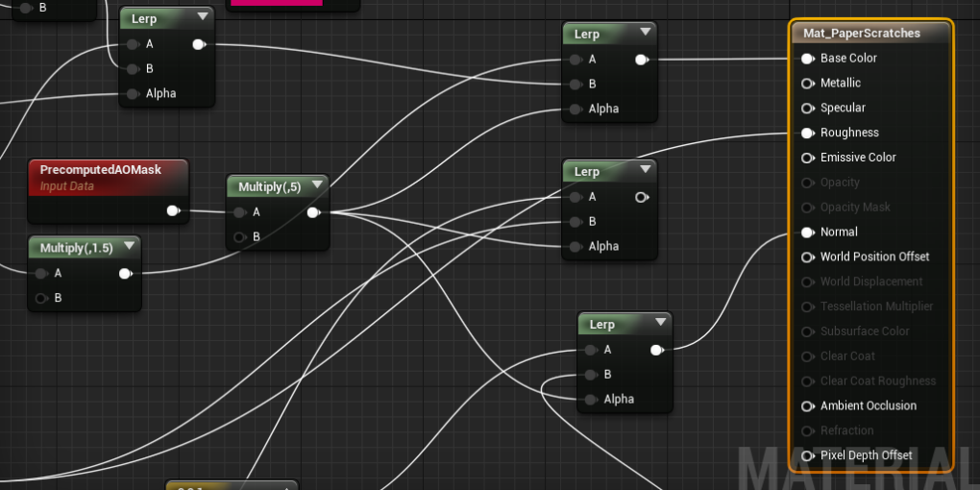Click B pin of Lerp feeding Normal
The width and height of the screenshot is (980, 490).
point(590,375)
